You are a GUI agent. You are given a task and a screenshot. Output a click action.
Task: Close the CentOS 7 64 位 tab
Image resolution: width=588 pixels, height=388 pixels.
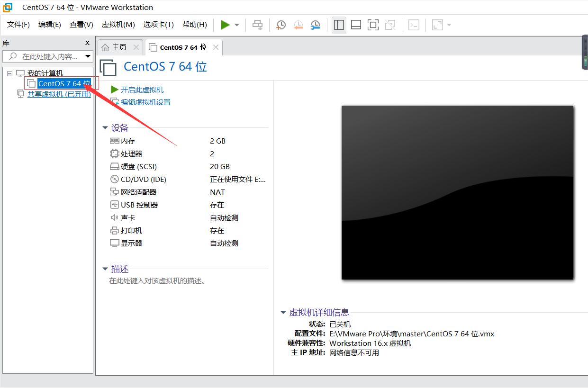coord(216,47)
